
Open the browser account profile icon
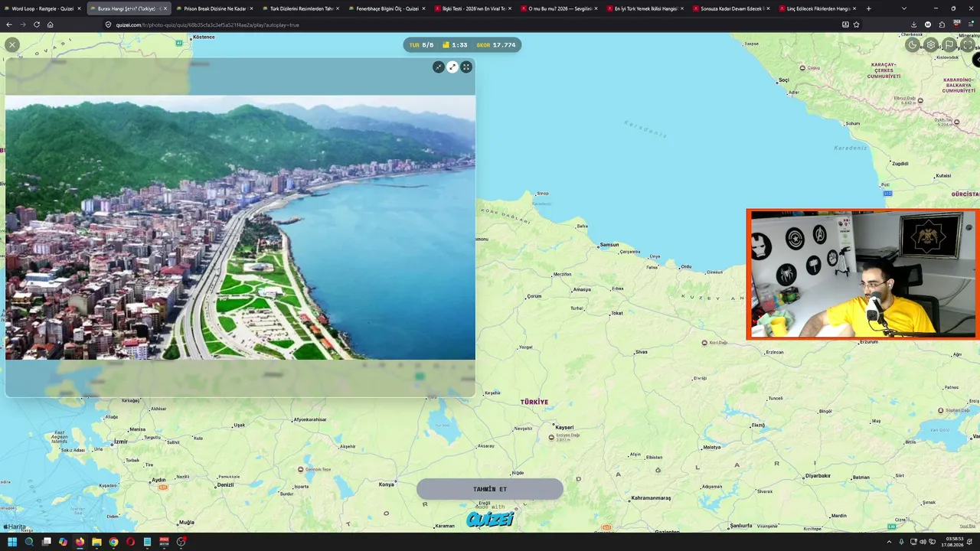(x=928, y=24)
